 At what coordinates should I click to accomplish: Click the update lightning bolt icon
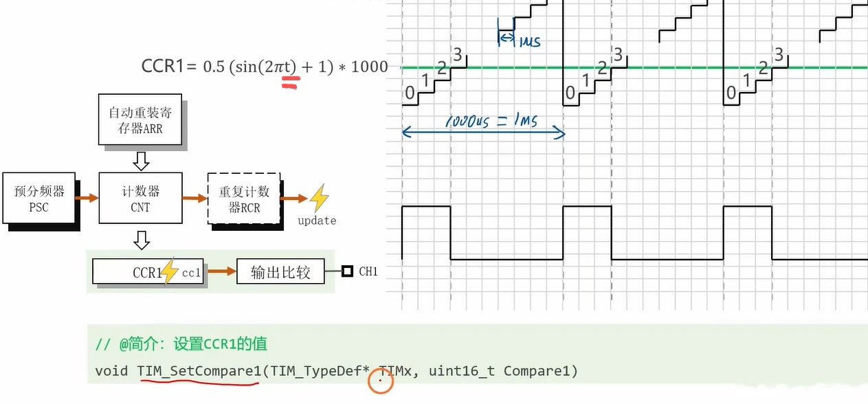pos(319,199)
